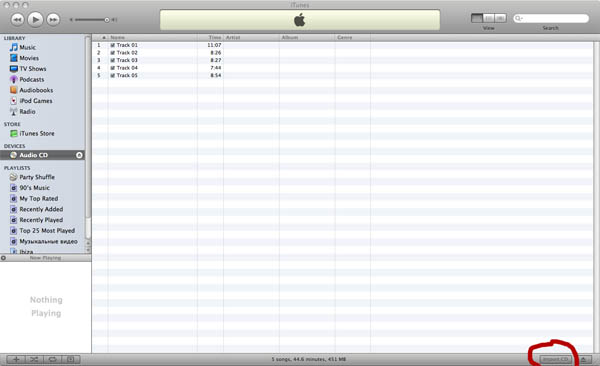This screenshot has height=366, width=600.
Task: Open the search magnifier options dropdown
Action: coord(518,18)
